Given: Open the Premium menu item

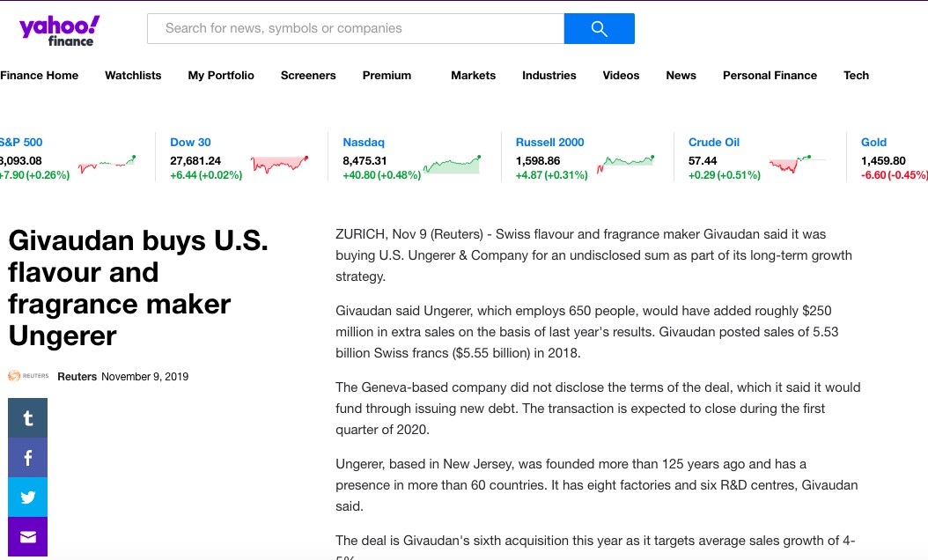Looking at the screenshot, I should point(387,76).
